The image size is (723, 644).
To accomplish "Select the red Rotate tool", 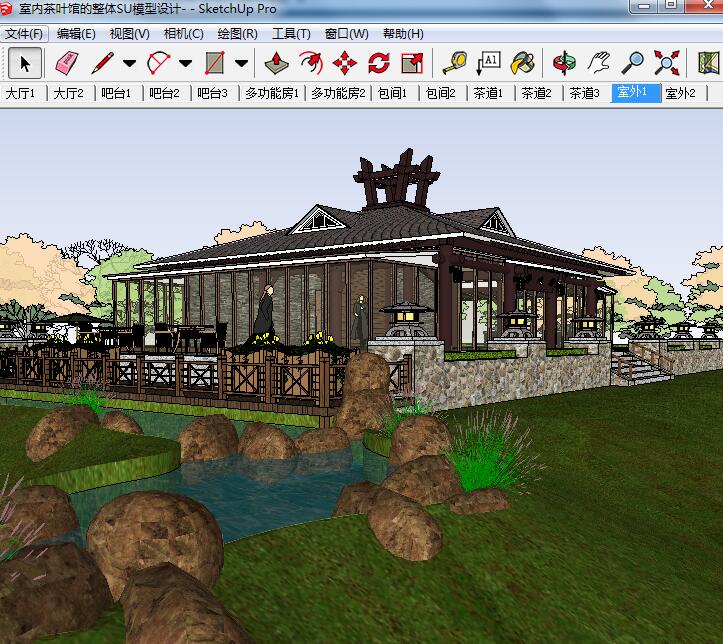I will pos(379,63).
